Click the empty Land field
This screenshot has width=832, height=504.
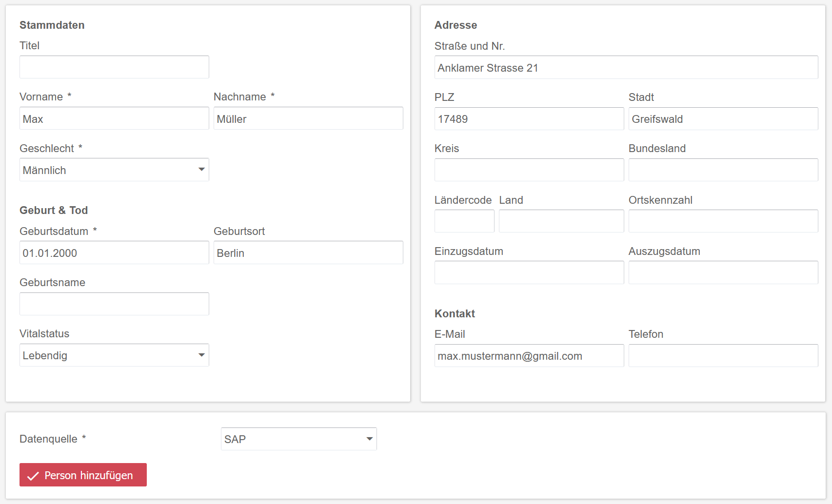(x=561, y=221)
